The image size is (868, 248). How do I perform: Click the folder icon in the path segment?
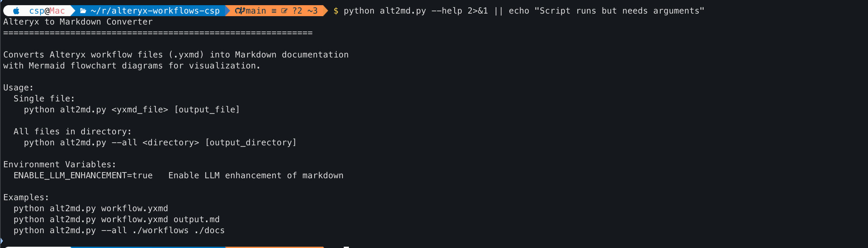[83, 11]
